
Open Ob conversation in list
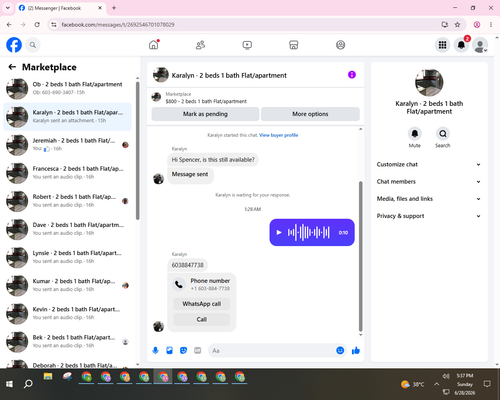67,89
